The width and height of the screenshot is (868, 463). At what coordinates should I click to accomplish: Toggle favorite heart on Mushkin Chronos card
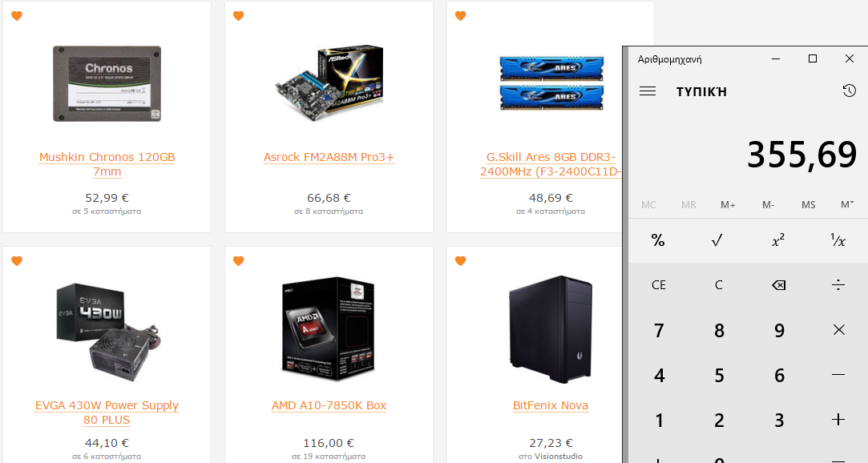(17, 15)
